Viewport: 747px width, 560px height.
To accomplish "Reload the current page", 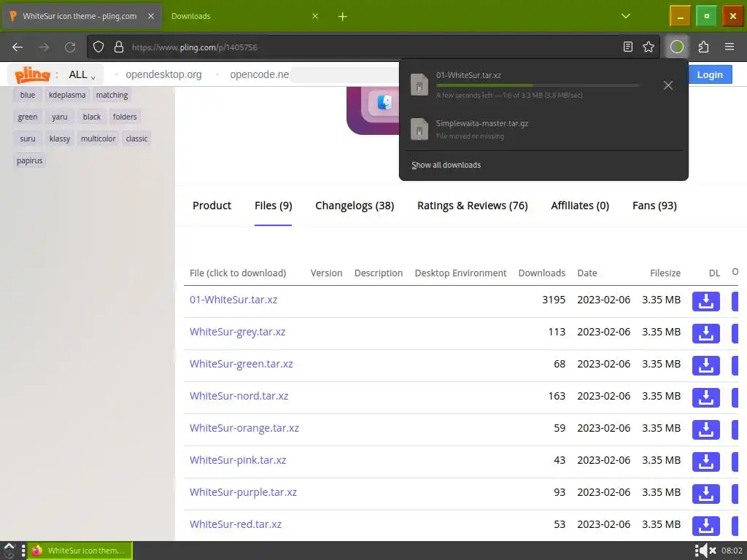I will 70,47.
